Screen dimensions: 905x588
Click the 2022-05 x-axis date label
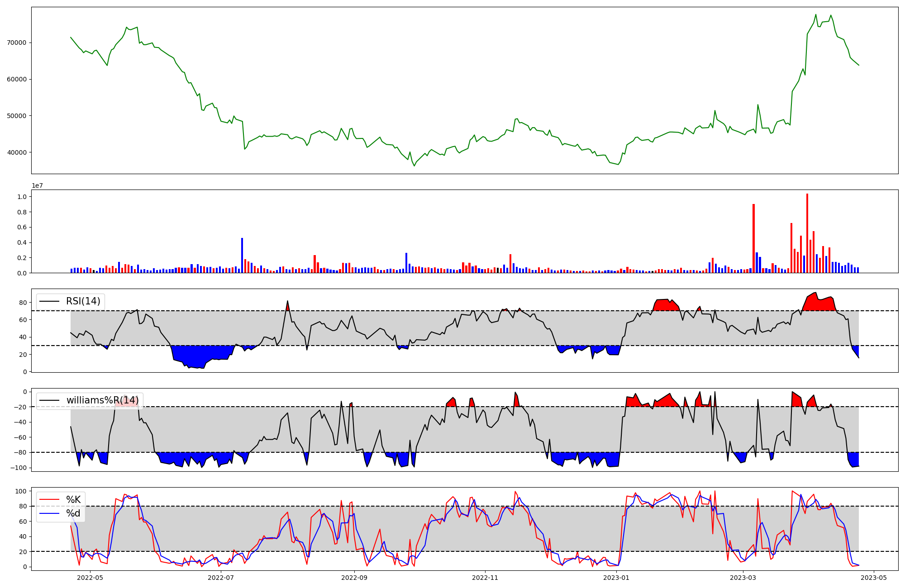90,578
